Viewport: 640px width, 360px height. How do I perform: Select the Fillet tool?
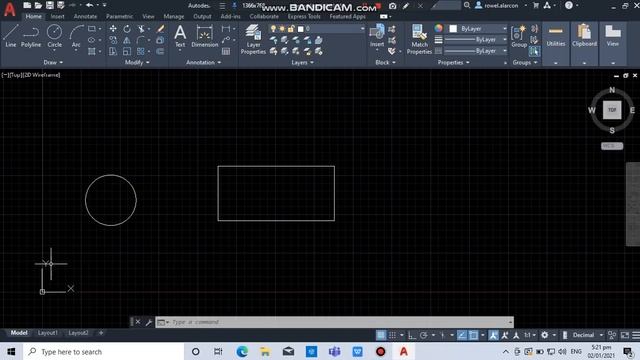tap(141, 40)
